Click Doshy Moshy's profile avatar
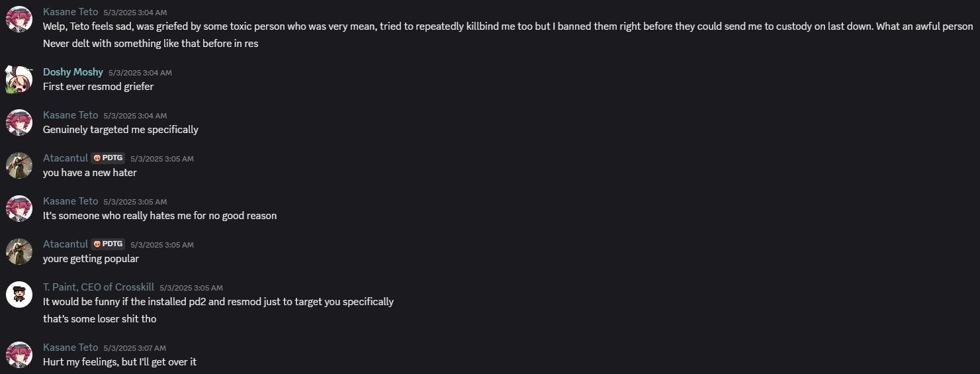This screenshot has height=374, width=980. 19,79
